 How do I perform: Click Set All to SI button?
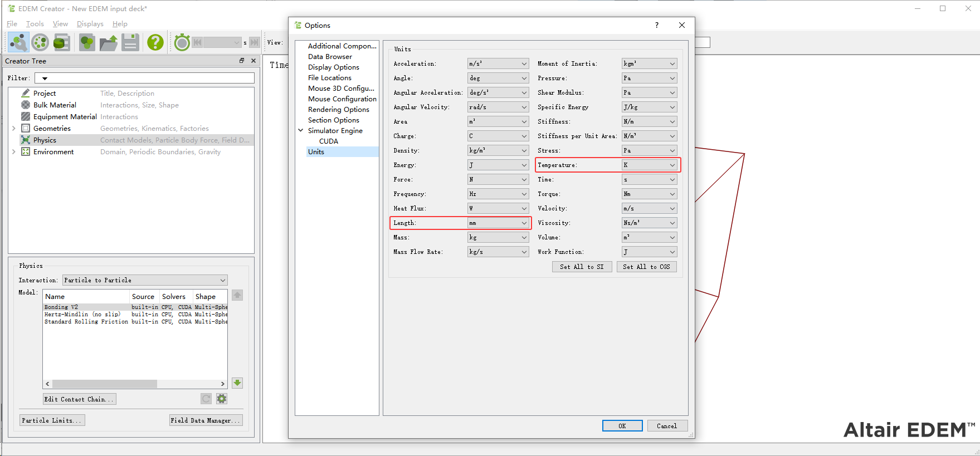(x=582, y=267)
